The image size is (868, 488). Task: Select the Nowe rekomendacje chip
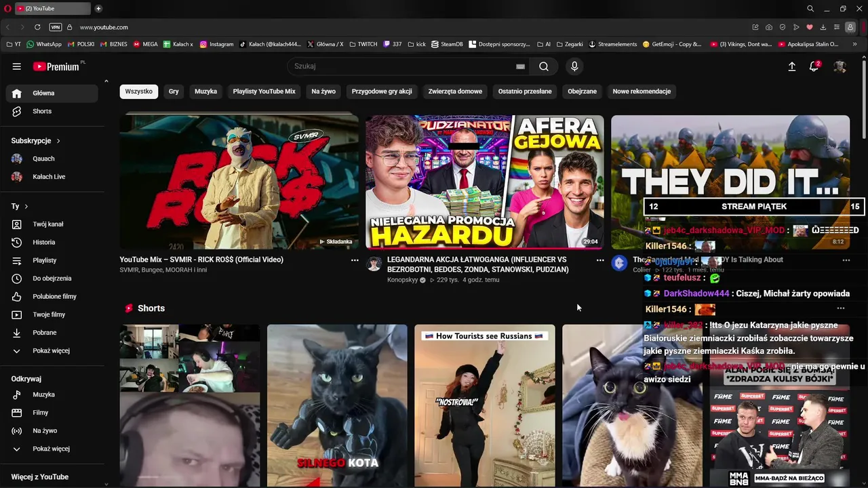642,91
